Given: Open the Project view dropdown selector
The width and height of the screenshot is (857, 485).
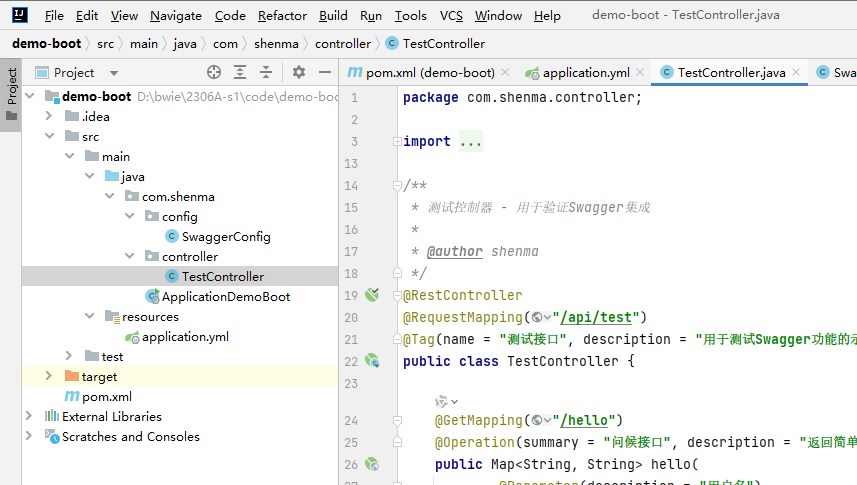Looking at the screenshot, I should click(114, 73).
